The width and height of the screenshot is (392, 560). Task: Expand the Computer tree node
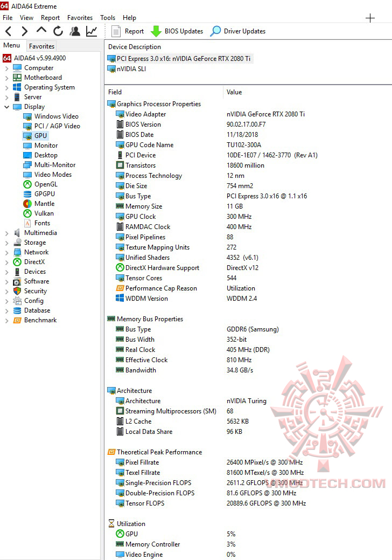[7, 68]
